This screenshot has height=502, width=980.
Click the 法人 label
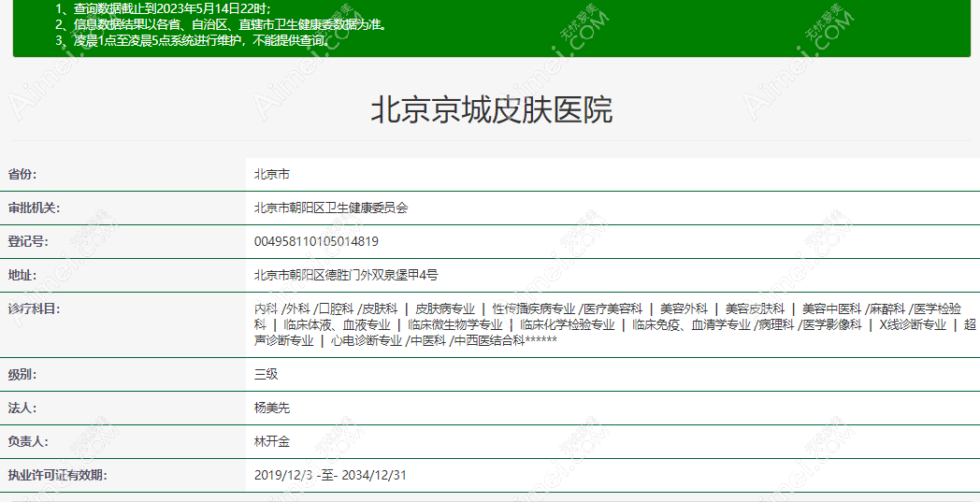(22, 409)
